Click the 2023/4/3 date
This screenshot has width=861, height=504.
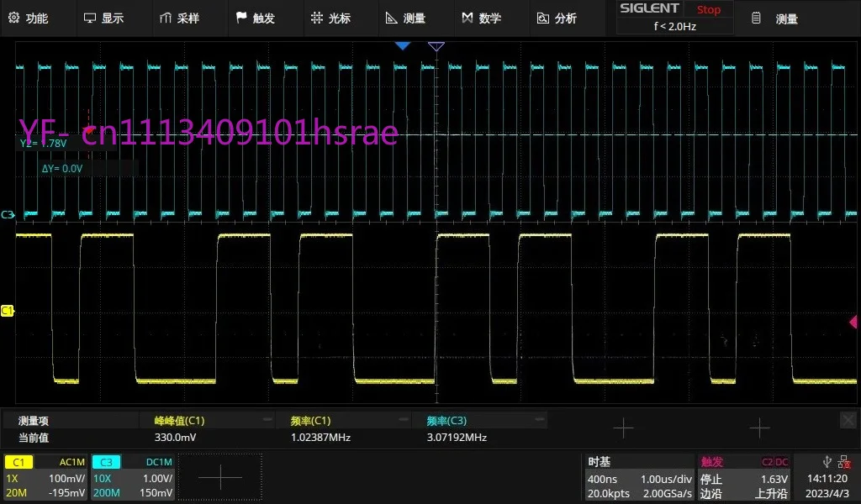827,493
